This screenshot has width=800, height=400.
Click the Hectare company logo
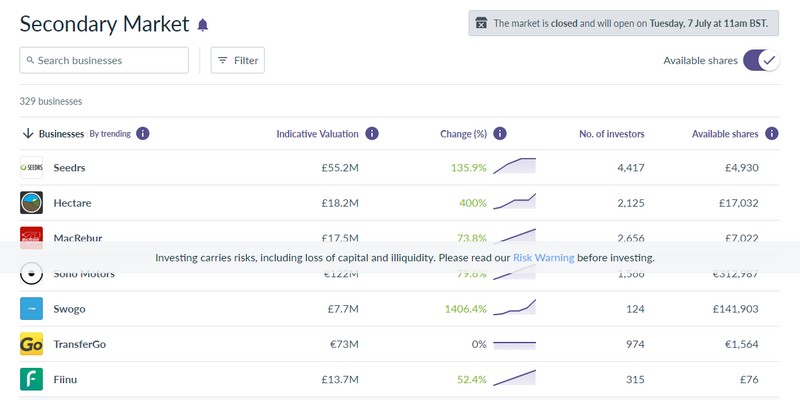(x=31, y=203)
